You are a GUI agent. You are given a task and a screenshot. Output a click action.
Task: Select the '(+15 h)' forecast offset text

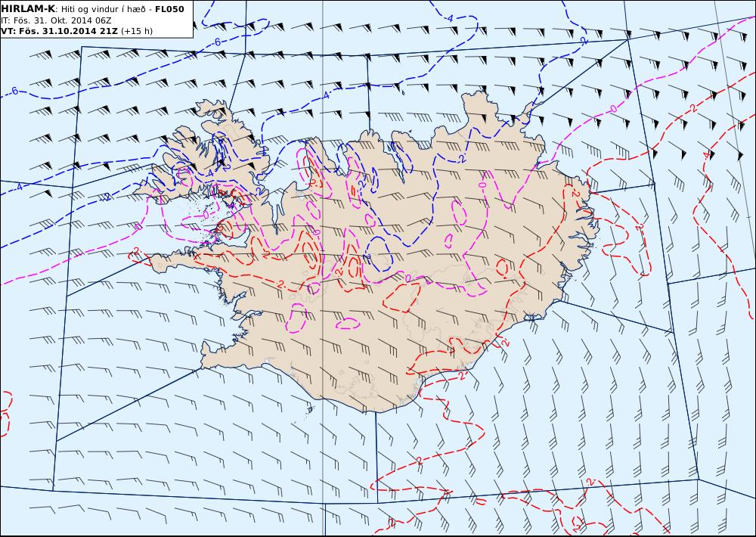coord(136,31)
